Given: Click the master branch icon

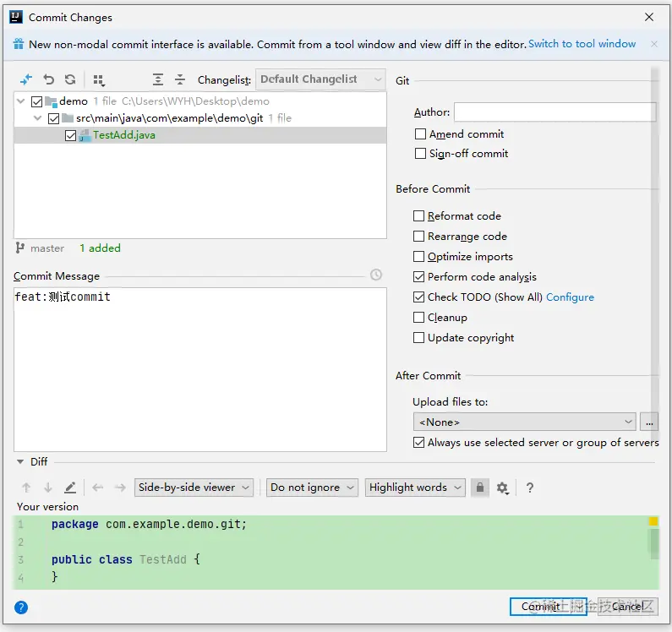Looking at the screenshot, I should click(19, 248).
